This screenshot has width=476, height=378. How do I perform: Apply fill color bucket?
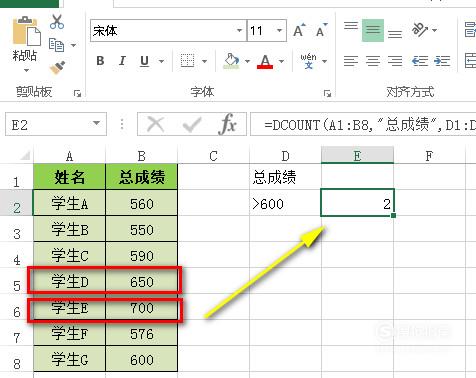pos(232,61)
